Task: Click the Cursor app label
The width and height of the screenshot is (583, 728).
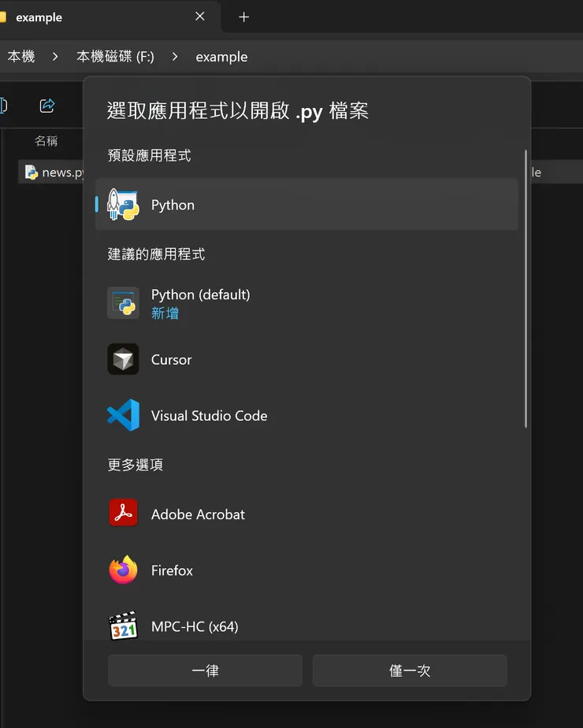Action: coord(171,360)
